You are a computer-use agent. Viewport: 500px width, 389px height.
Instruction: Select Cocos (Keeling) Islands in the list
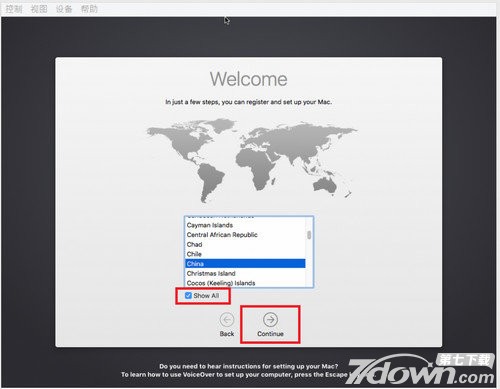coord(245,283)
